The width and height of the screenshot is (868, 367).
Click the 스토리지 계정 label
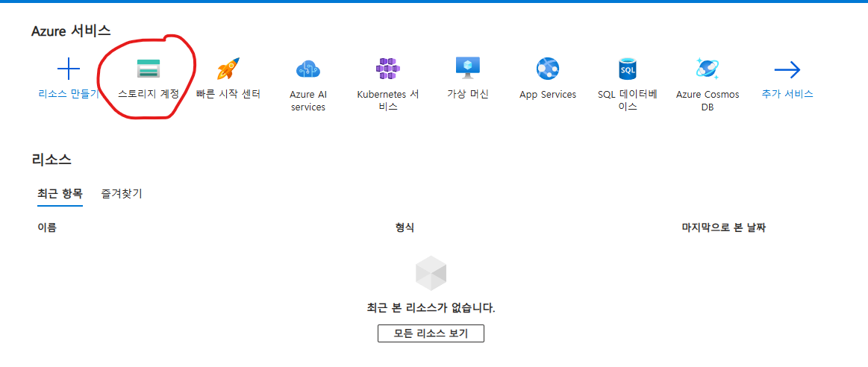tap(149, 94)
